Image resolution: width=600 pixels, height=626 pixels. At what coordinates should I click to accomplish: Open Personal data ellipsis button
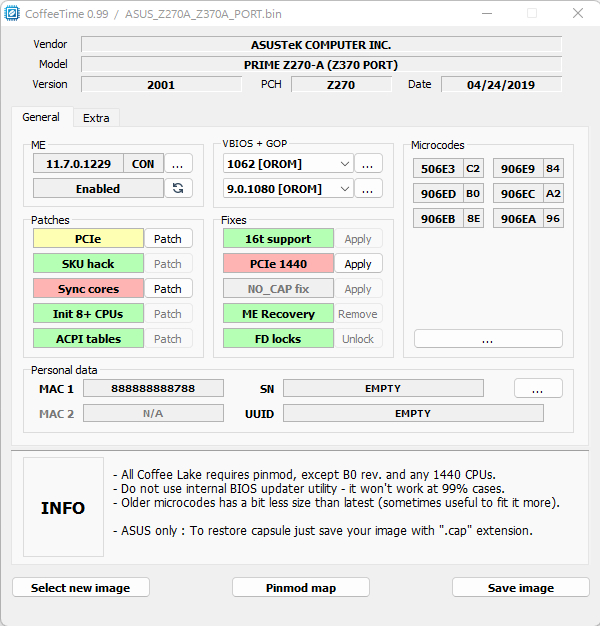pos(538,388)
